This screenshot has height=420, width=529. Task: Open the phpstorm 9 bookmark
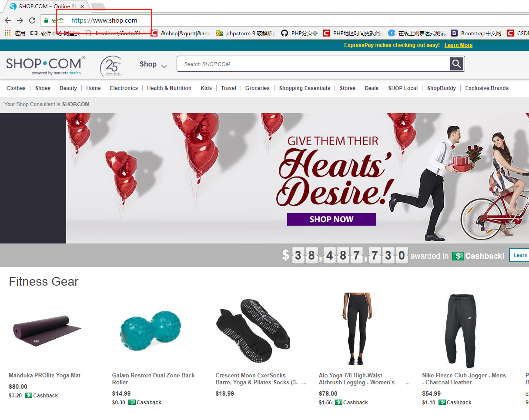(246, 33)
